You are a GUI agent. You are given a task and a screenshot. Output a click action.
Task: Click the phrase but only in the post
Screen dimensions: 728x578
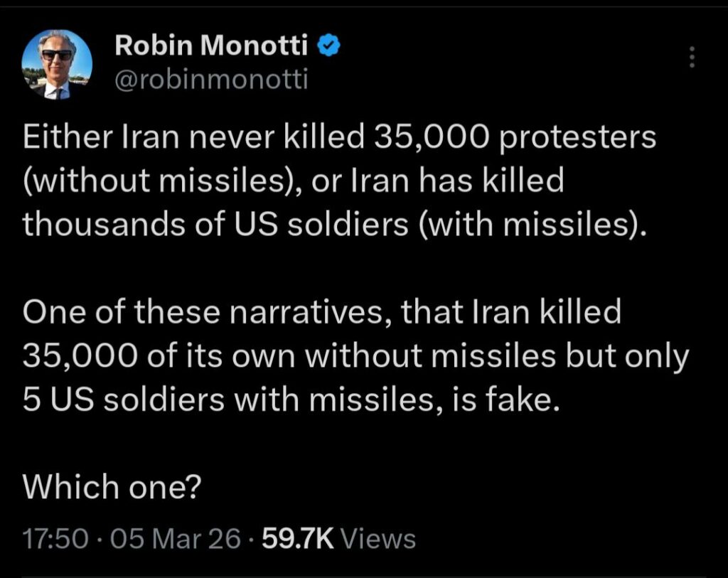pos(624,357)
